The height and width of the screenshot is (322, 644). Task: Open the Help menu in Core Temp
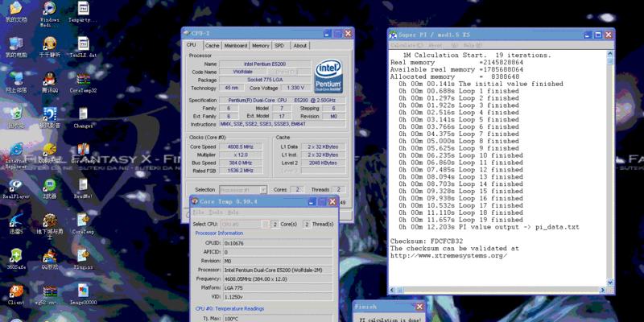233,213
